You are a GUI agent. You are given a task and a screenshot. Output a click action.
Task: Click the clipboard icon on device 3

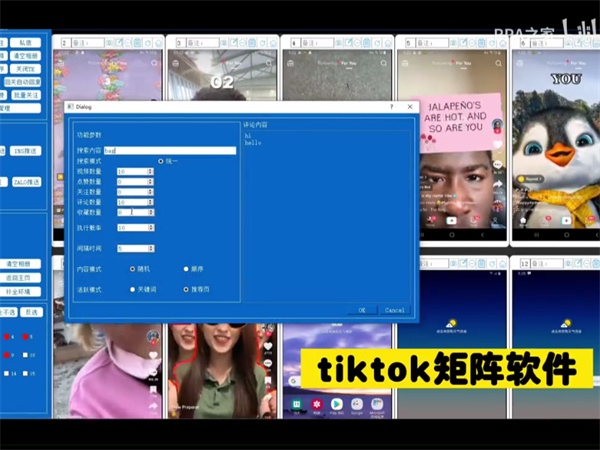[252, 42]
